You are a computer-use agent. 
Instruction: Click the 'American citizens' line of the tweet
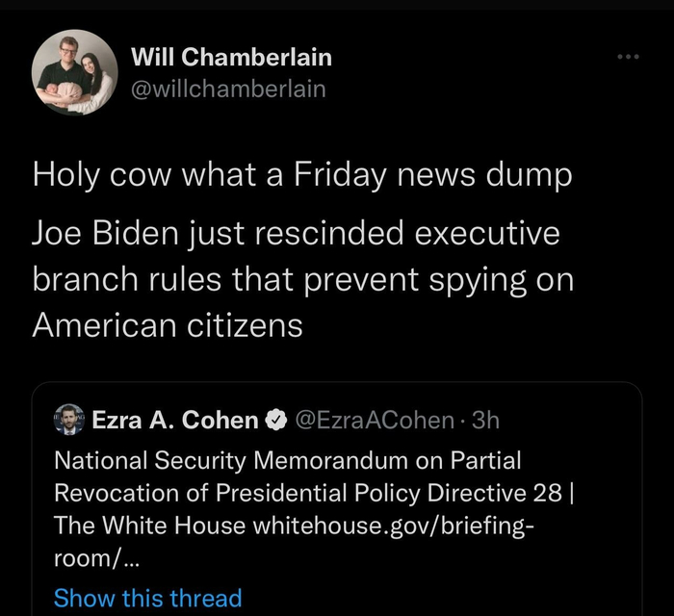[x=168, y=324]
